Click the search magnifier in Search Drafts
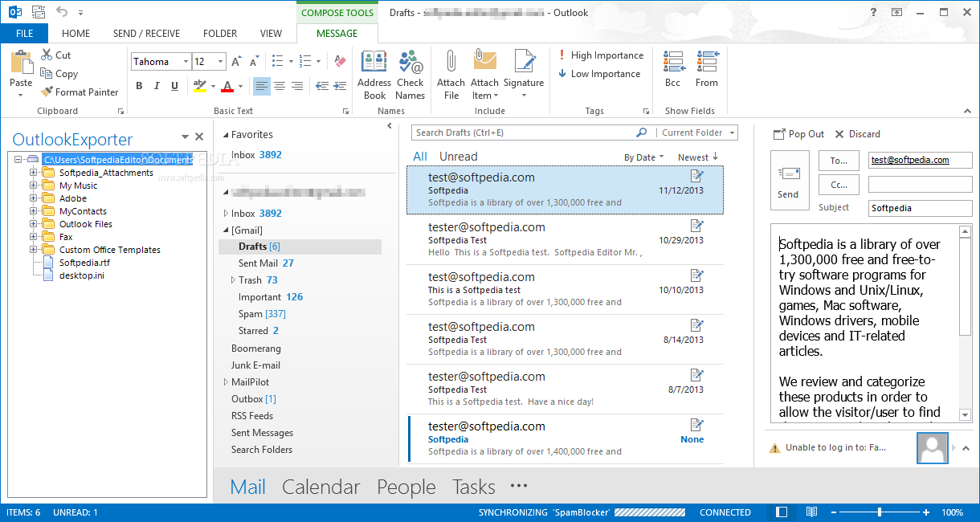 (641, 133)
